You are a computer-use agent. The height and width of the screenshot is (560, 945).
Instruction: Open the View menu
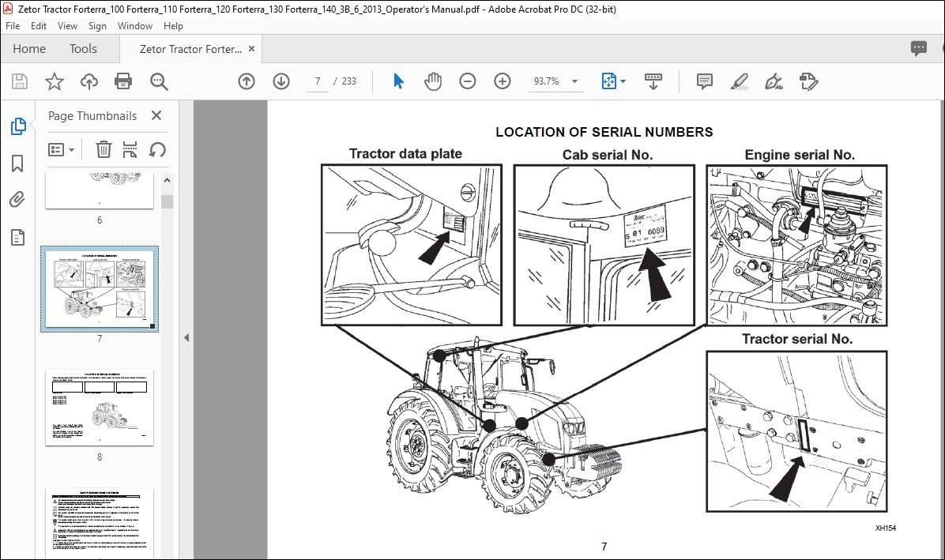click(67, 26)
